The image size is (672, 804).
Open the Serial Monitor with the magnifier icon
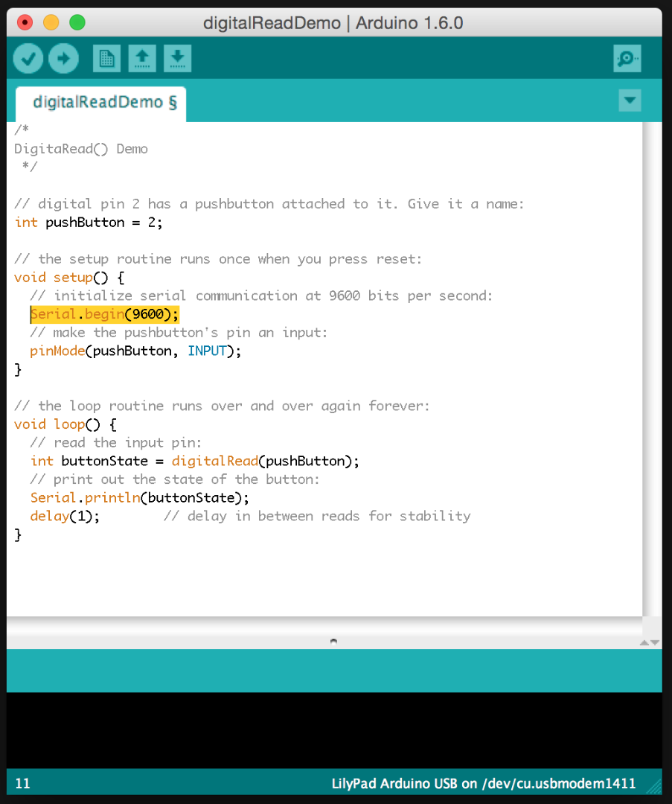(627, 58)
